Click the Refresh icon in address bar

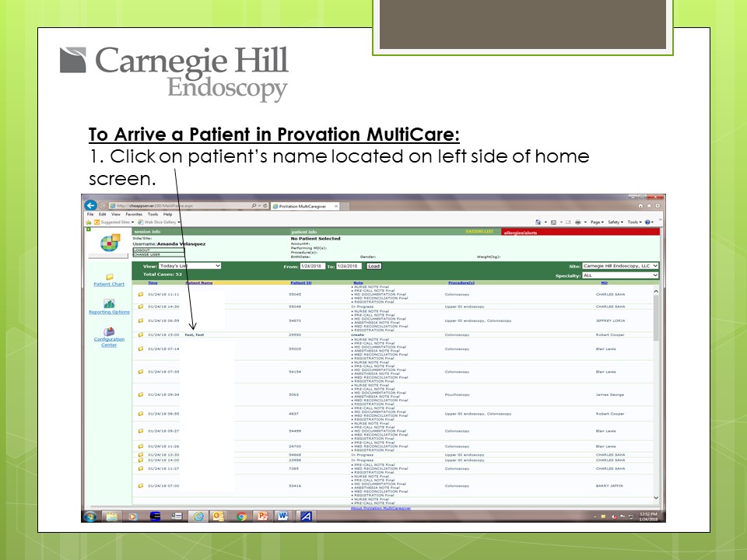265,205
